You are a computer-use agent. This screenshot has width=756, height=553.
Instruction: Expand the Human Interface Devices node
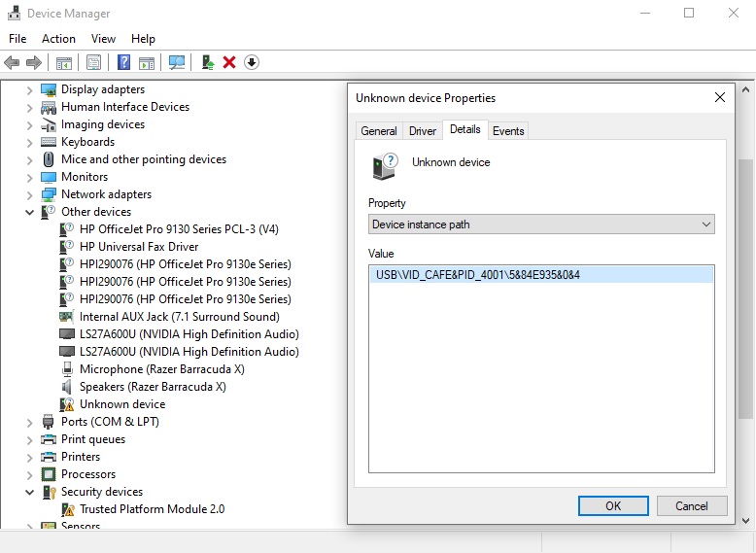pyautogui.click(x=29, y=108)
